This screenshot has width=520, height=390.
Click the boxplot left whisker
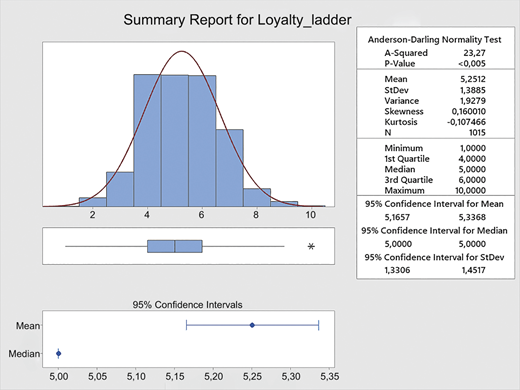tap(106, 246)
